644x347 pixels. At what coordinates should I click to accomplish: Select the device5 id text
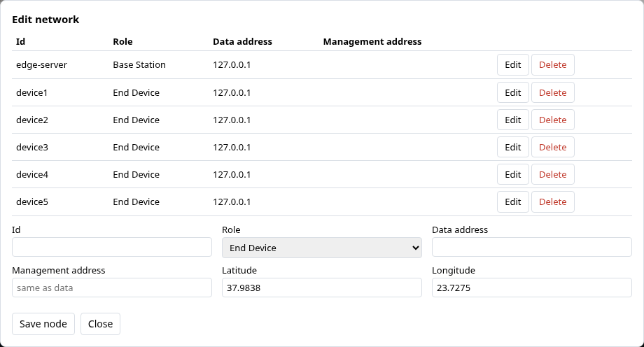coord(32,202)
